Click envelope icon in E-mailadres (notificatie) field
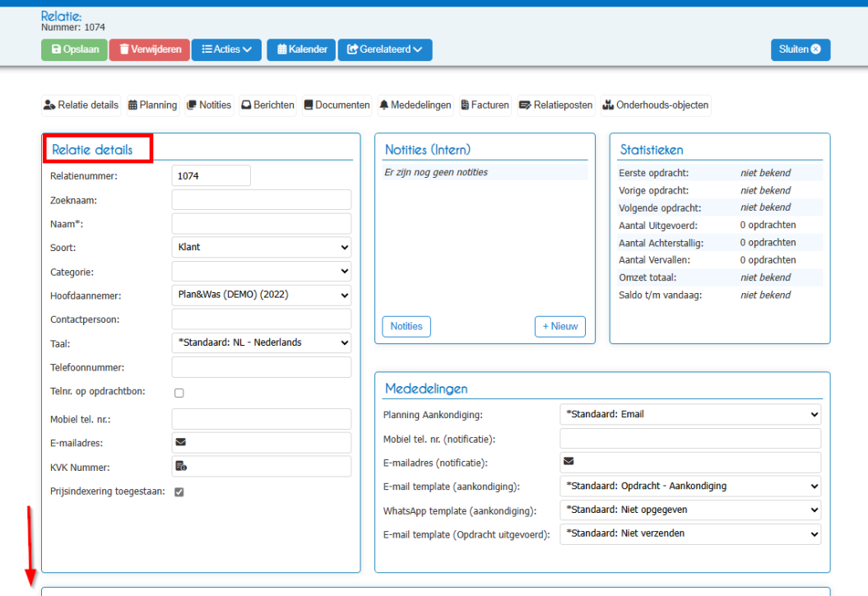 pyautogui.click(x=569, y=461)
